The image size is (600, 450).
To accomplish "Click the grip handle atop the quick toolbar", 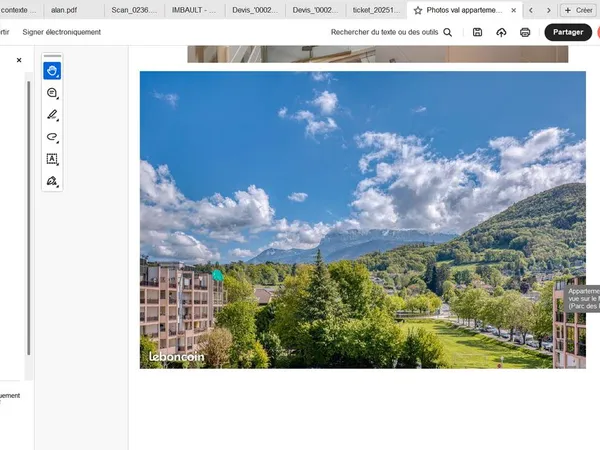I will pyautogui.click(x=52, y=56).
